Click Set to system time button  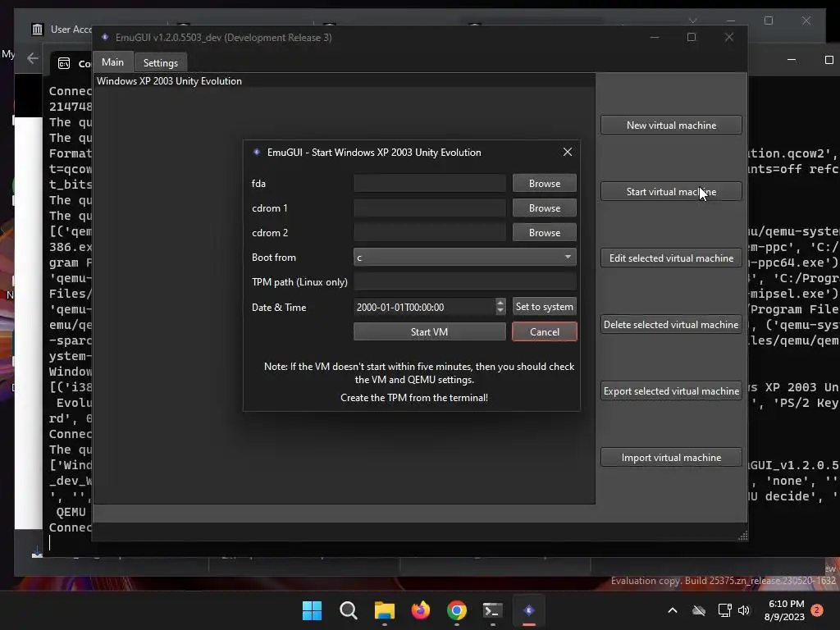[x=545, y=307]
